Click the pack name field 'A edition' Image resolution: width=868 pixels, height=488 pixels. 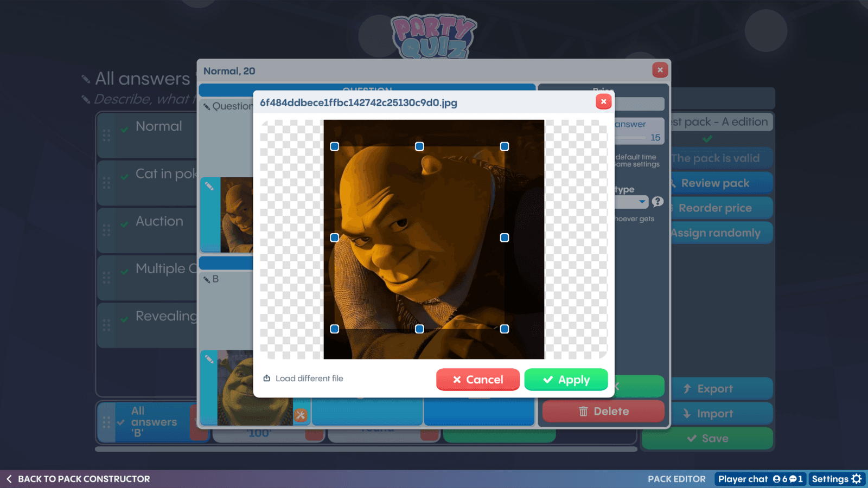721,122
